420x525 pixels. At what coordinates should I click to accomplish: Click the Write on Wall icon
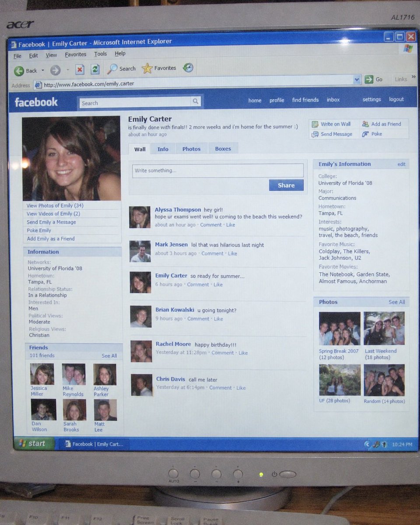[x=315, y=124]
